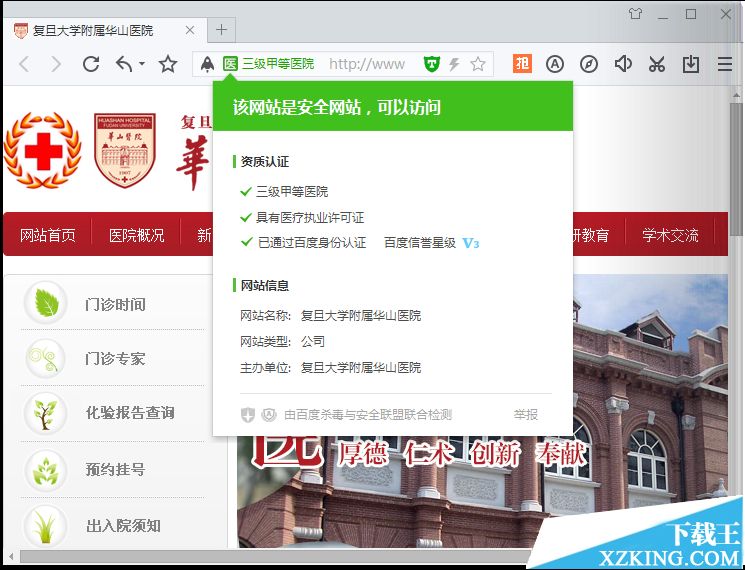Open the 学术交流 menu item
Image resolution: width=745 pixels, height=570 pixels.
point(670,235)
